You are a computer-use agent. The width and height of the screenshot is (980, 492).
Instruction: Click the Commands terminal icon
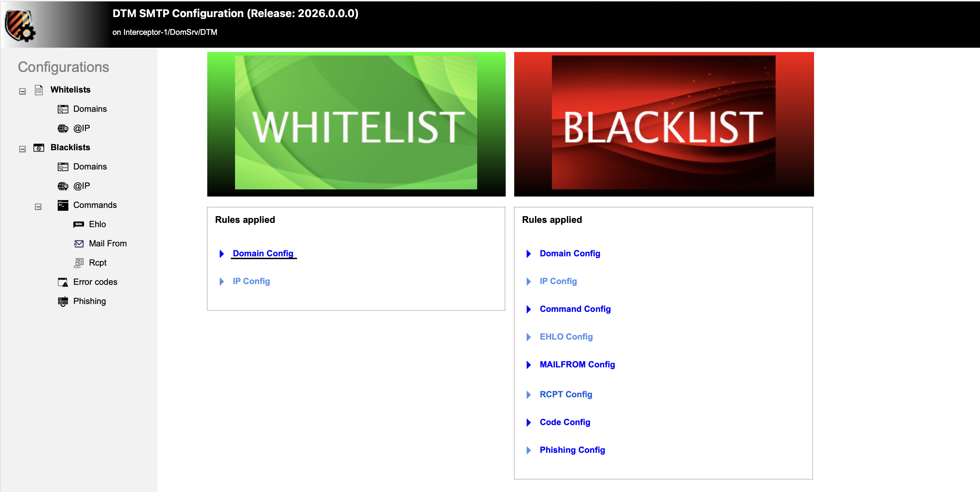(x=63, y=205)
